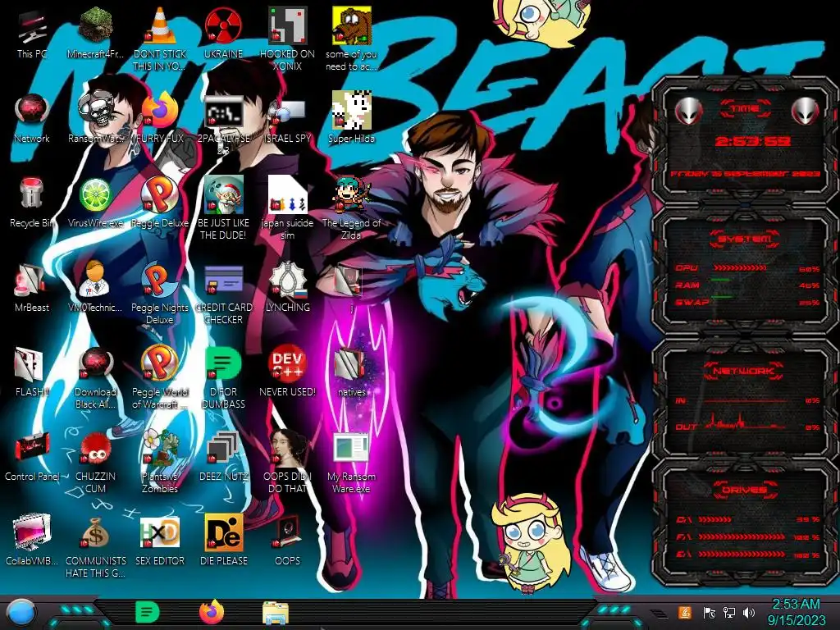Open the Control Panel icon

coord(32,448)
